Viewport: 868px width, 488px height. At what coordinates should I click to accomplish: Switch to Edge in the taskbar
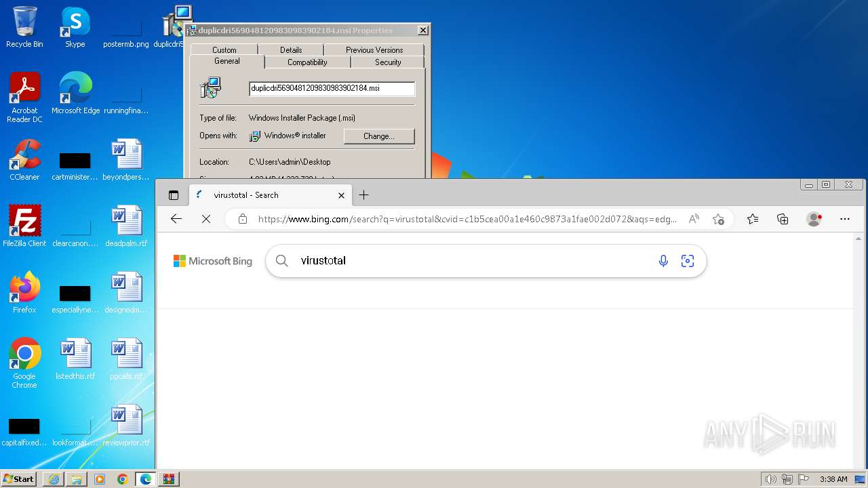[146, 479]
